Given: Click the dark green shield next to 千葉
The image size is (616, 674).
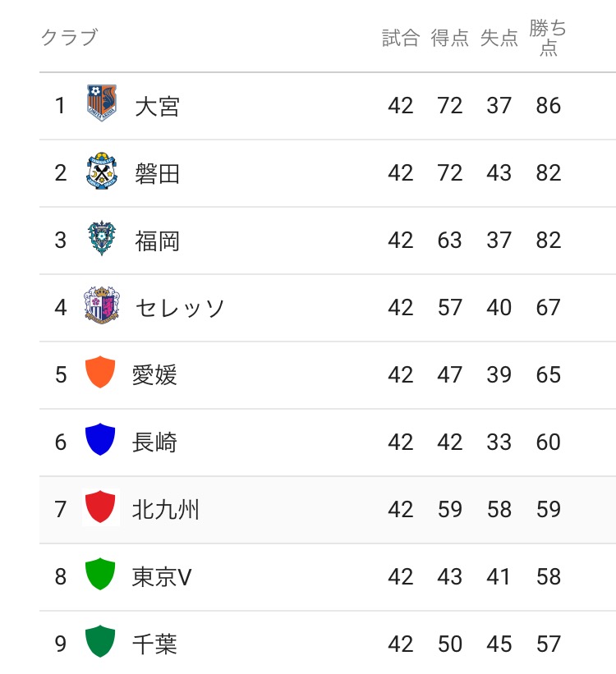Looking at the screenshot, I should pyautogui.click(x=100, y=643).
